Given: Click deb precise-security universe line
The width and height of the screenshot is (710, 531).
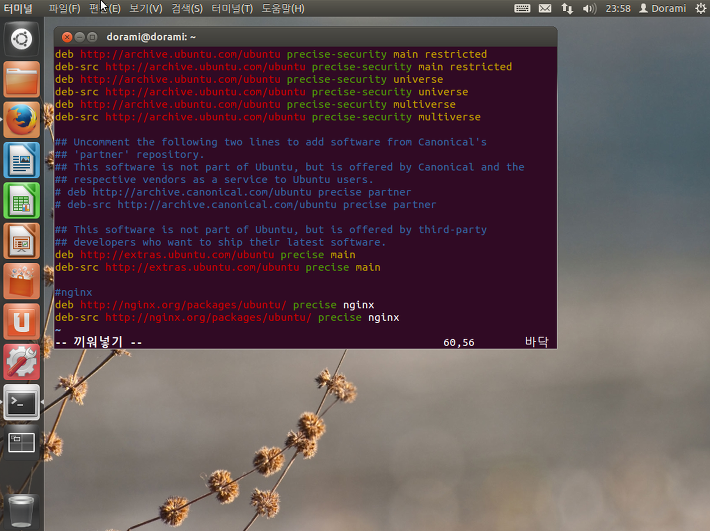Looking at the screenshot, I should pos(249,80).
